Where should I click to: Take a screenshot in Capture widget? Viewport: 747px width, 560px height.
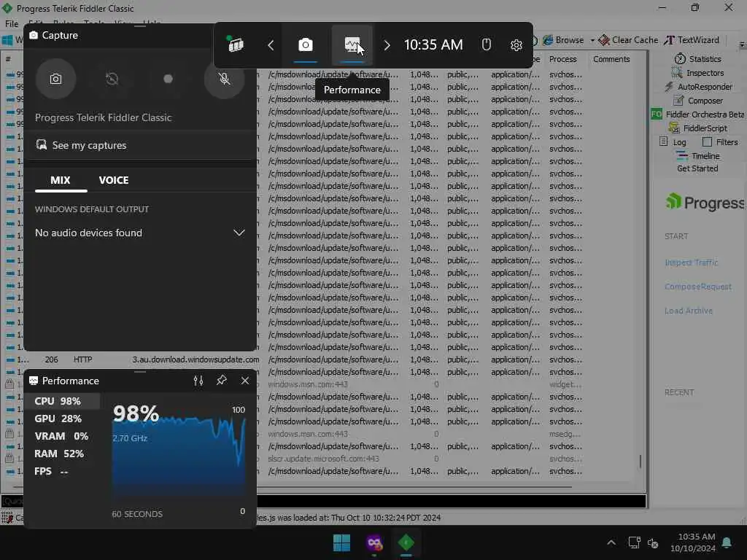55,79
